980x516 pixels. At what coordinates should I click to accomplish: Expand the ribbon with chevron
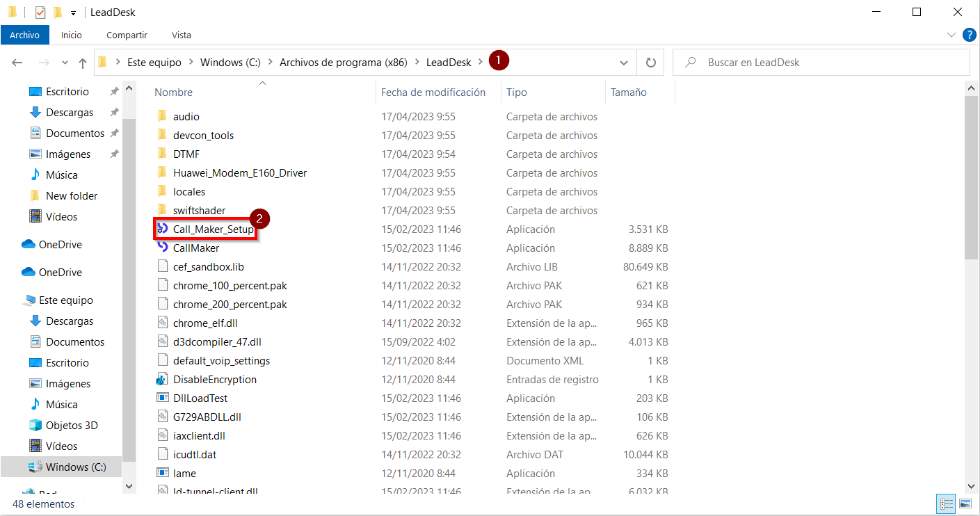[x=951, y=35]
